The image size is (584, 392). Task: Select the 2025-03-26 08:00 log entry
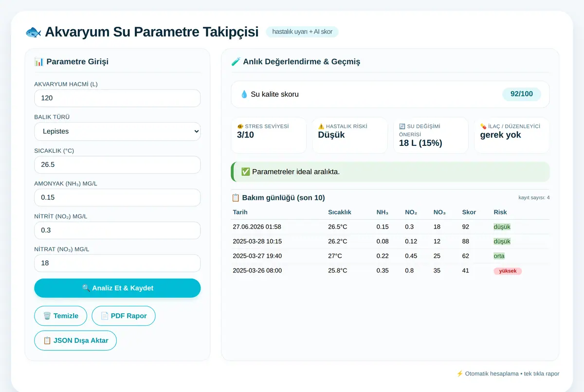(x=390, y=270)
